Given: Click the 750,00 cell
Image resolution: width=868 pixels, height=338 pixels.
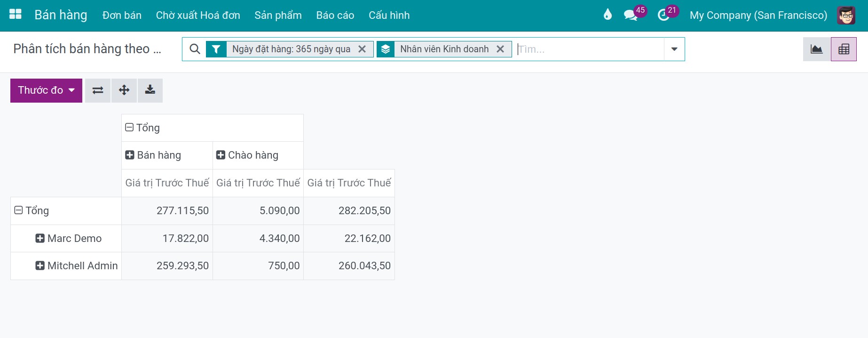Looking at the screenshot, I should point(258,266).
